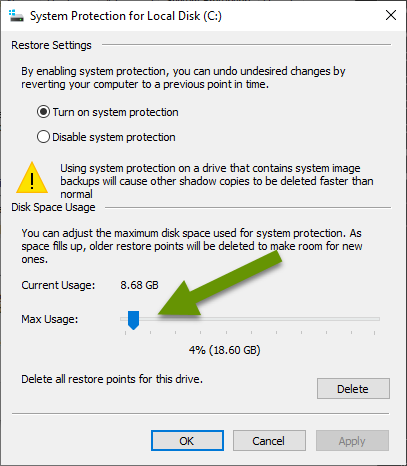
Task: Click Delete to remove restore points
Action: tap(353, 388)
